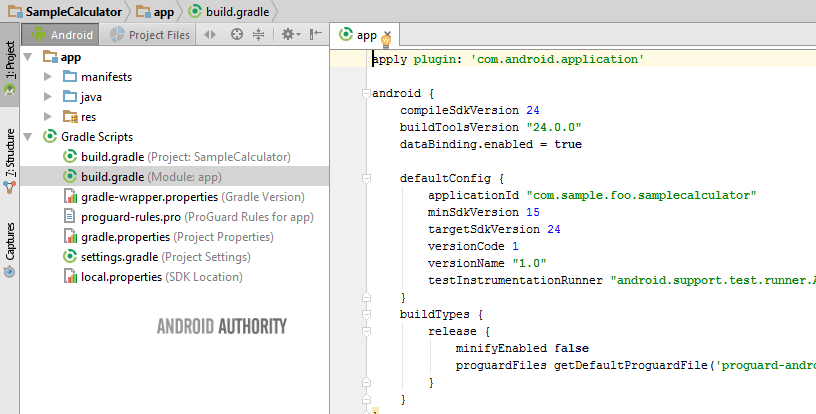Image resolution: width=816 pixels, height=414 pixels.
Task: Click the 'com.android.application' string
Action: [557, 59]
